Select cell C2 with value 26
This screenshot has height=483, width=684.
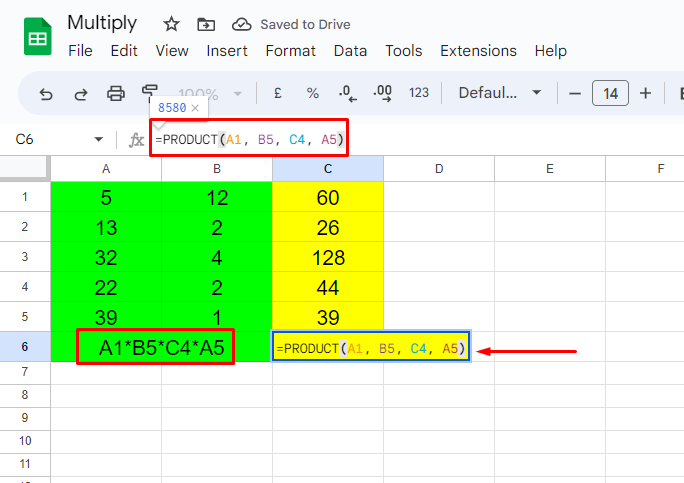[x=328, y=227]
